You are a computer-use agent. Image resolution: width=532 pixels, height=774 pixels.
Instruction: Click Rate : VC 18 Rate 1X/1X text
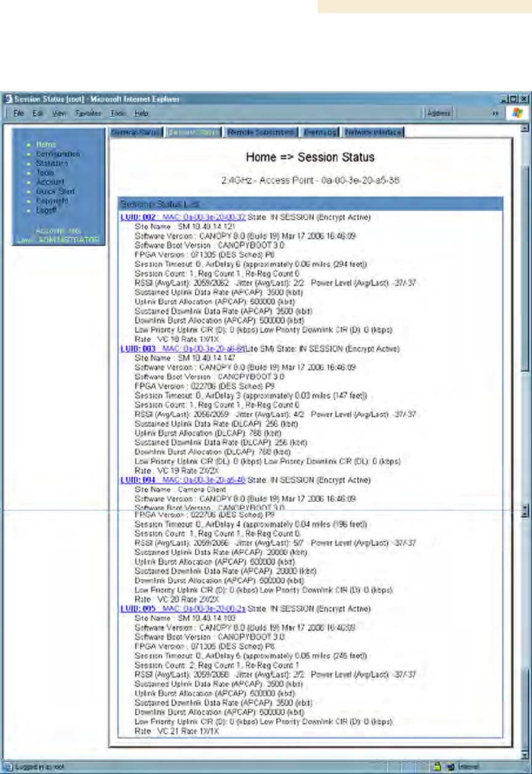click(x=175, y=339)
